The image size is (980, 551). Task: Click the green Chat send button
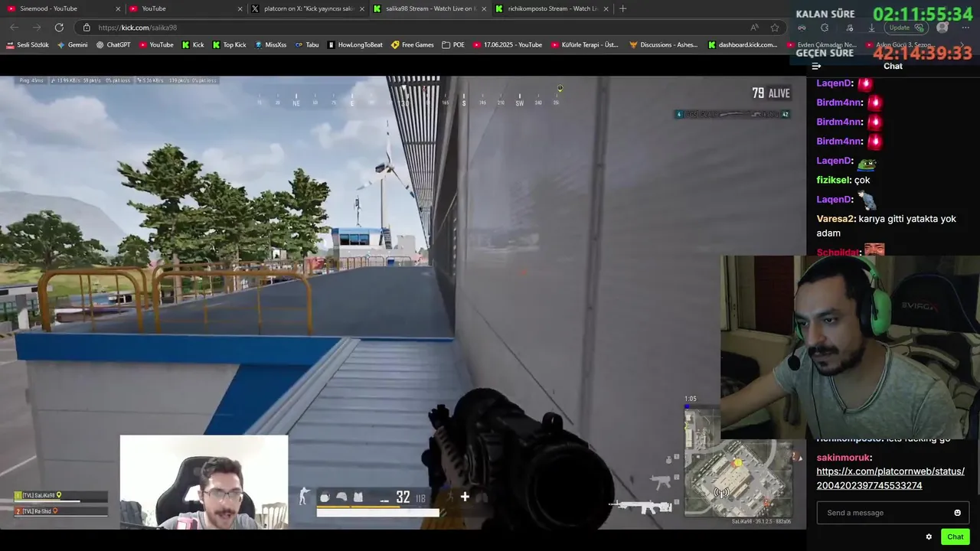[955, 536]
